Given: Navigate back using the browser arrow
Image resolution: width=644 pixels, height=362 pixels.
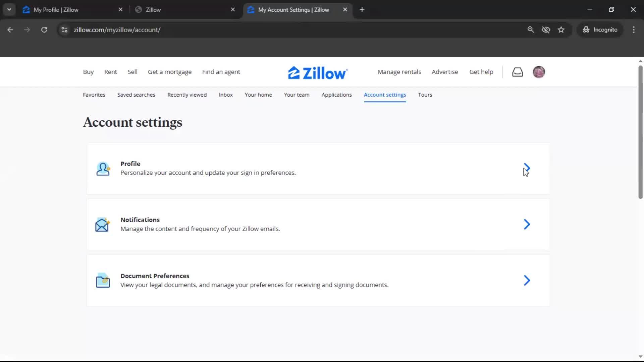Looking at the screenshot, I should point(10,29).
